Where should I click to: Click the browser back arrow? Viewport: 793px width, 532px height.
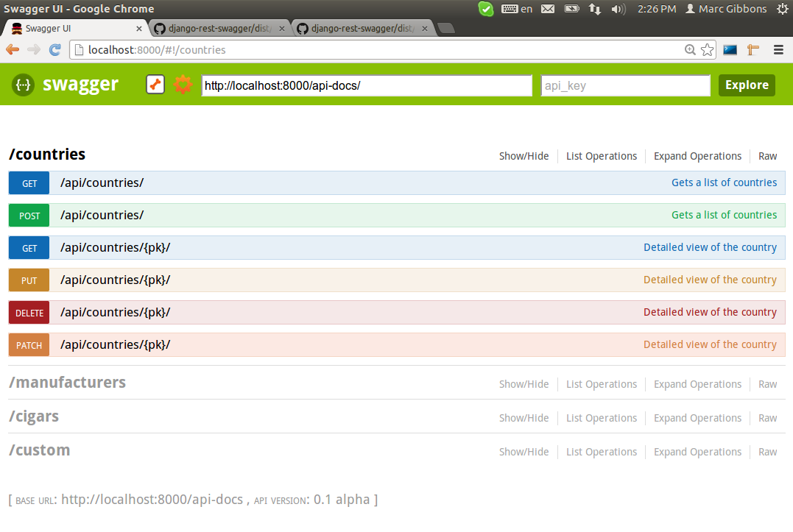[x=13, y=49]
